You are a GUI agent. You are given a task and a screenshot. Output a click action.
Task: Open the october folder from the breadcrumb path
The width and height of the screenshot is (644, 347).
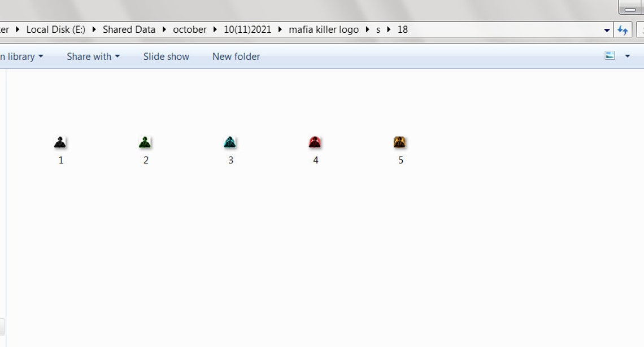[189, 29]
